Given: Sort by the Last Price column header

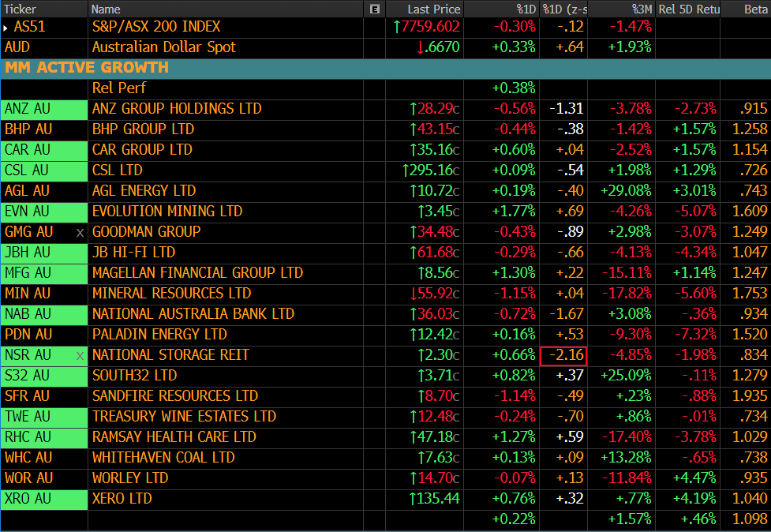Looking at the screenshot, I should tap(433, 9).
